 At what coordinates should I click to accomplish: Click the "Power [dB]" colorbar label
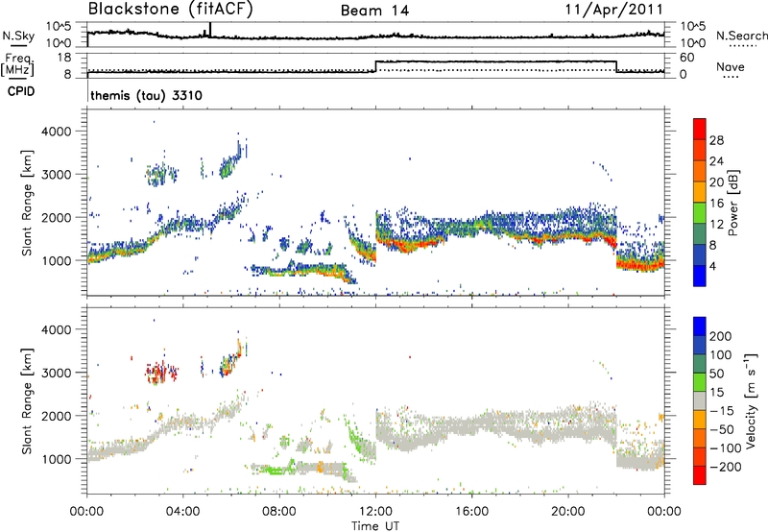732,203
